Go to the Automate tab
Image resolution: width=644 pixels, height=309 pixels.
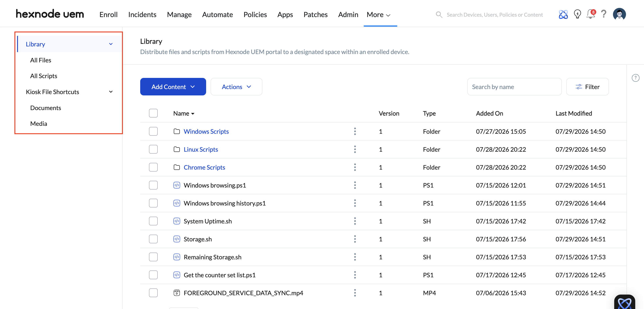(218, 15)
